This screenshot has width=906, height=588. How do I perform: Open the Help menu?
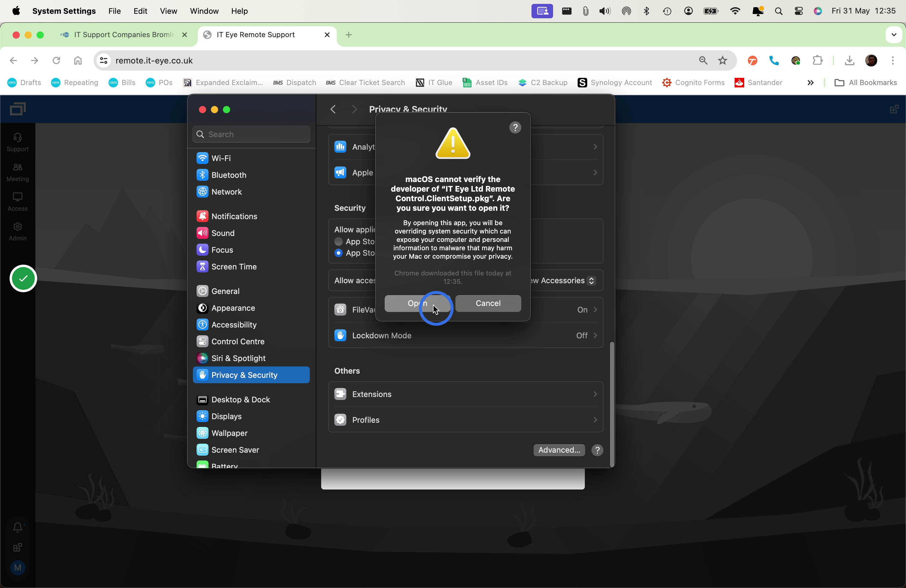click(239, 11)
